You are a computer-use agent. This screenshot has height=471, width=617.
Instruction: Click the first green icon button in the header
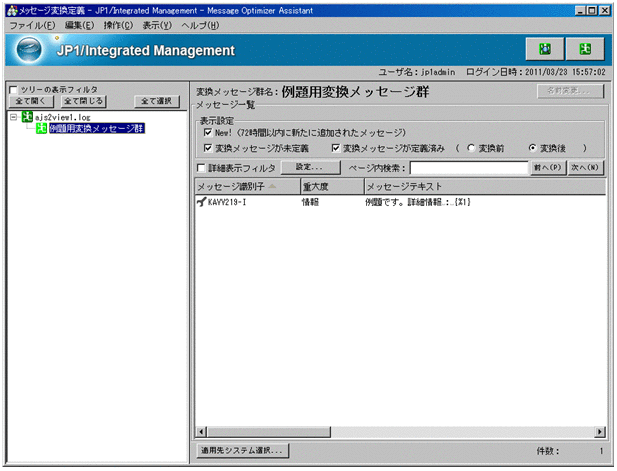[544, 49]
